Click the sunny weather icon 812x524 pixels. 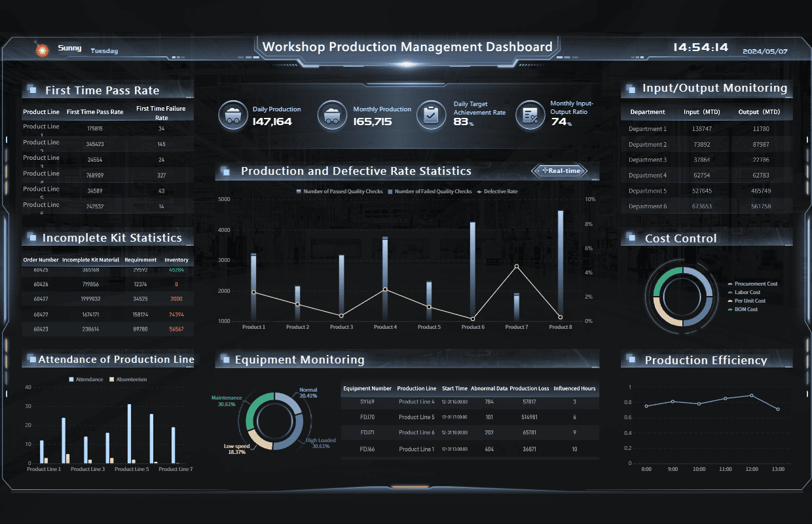tap(41, 49)
